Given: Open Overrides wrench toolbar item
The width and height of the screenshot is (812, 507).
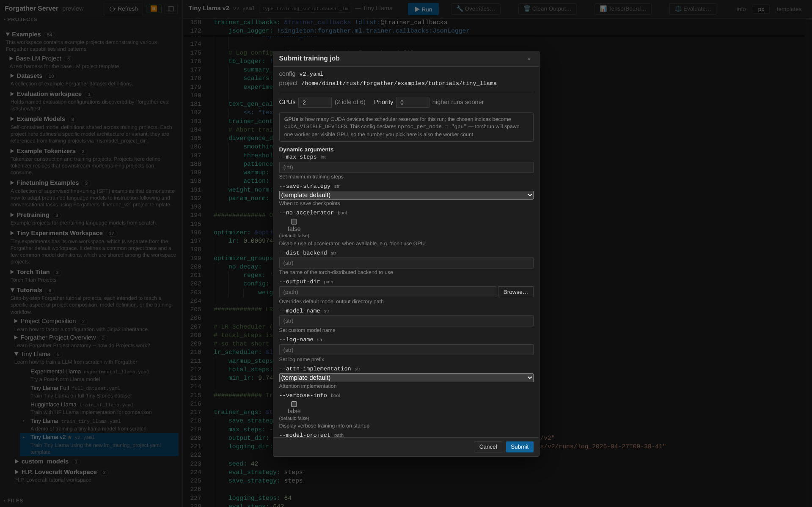Looking at the screenshot, I should (476, 8).
